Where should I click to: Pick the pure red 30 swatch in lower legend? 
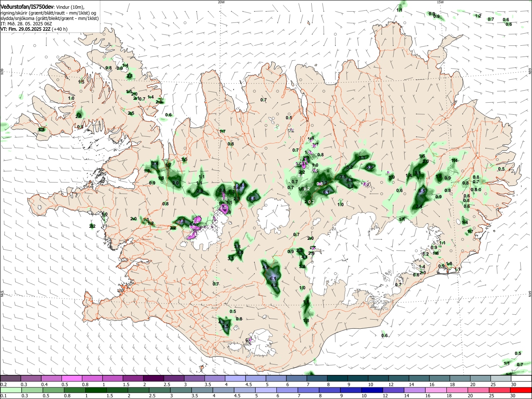521,390
